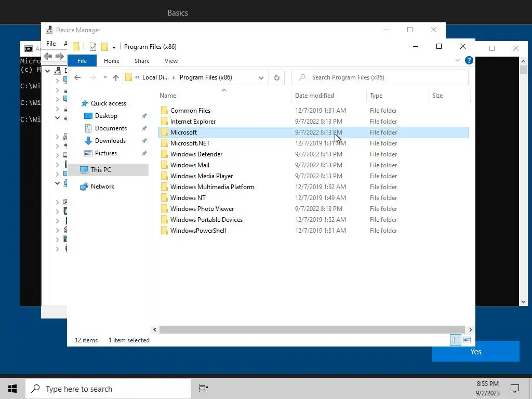Select Desktop in Quick access
Viewport: 532px width, 399px height.
106,116
